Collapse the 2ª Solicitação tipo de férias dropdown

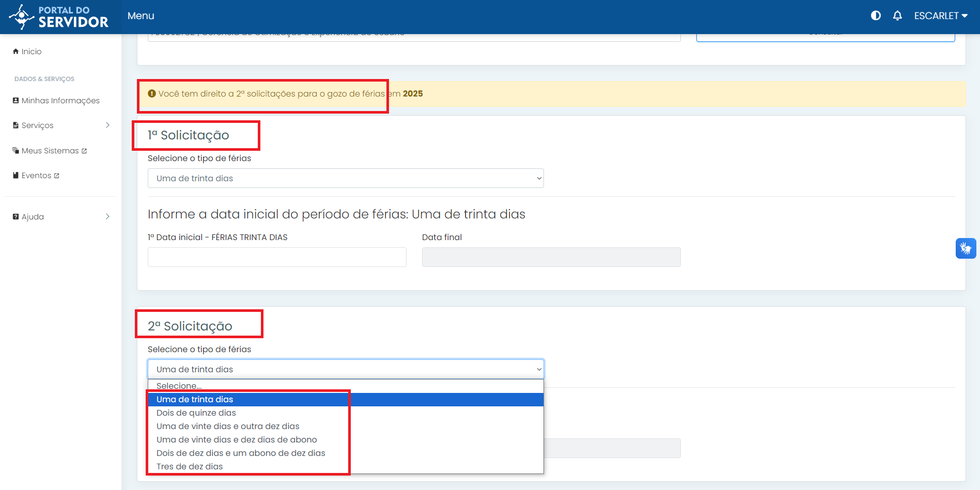(346, 369)
